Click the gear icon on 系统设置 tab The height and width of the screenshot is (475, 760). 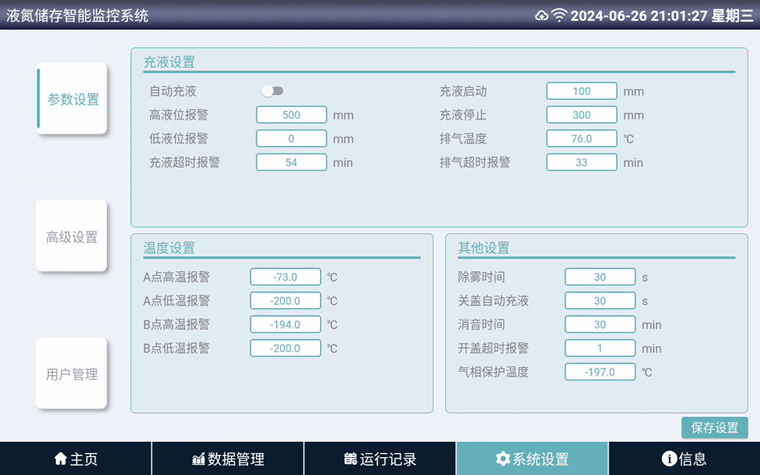point(503,459)
